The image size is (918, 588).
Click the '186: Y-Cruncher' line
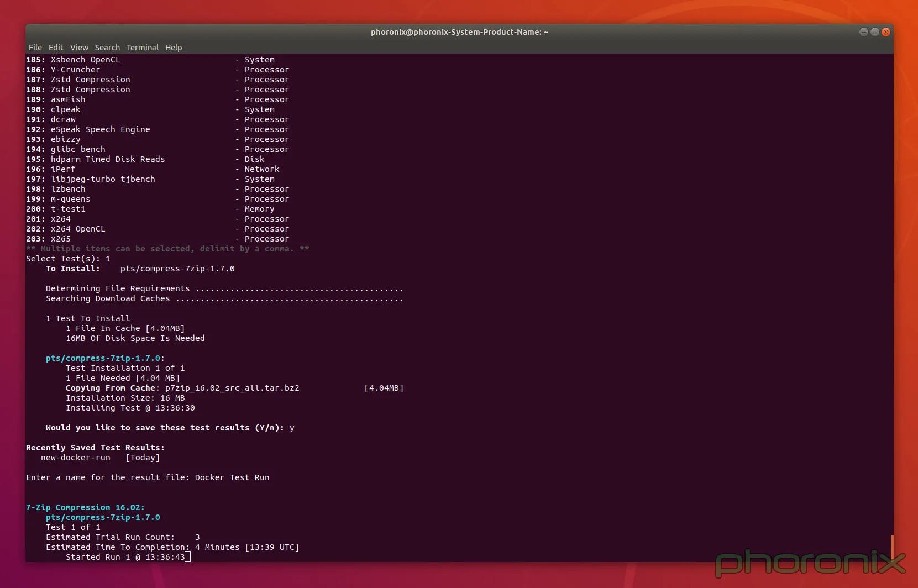(158, 70)
